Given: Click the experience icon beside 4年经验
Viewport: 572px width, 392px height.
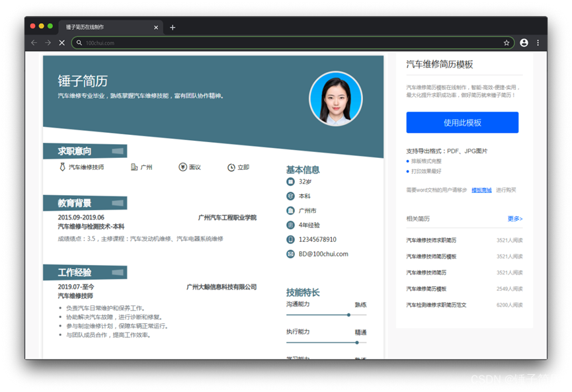Looking at the screenshot, I should [290, 225].
